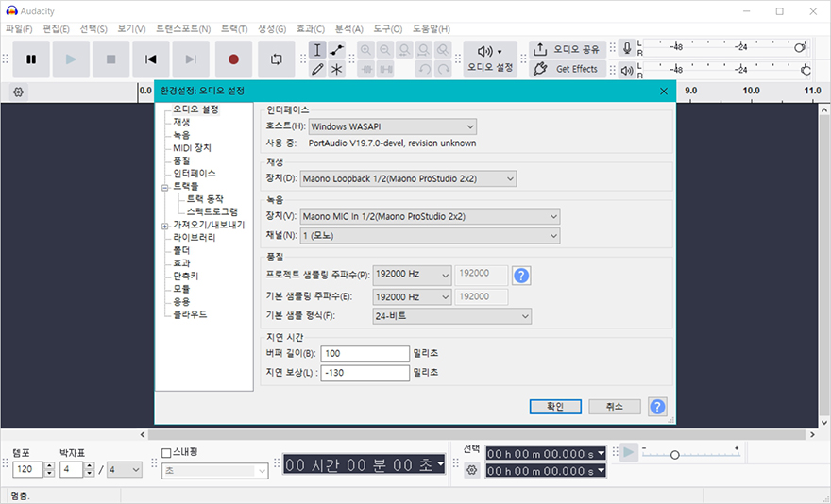This screenshot has height=504, width=831.
Task: Open recording device Maono MIC In dropdown
Action: (x=430, y=216)
